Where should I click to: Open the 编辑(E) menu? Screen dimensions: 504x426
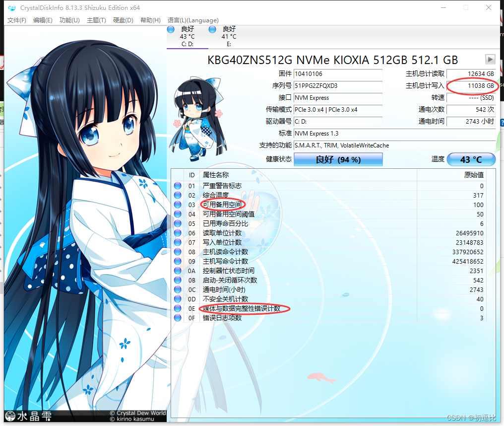[43, 20]
